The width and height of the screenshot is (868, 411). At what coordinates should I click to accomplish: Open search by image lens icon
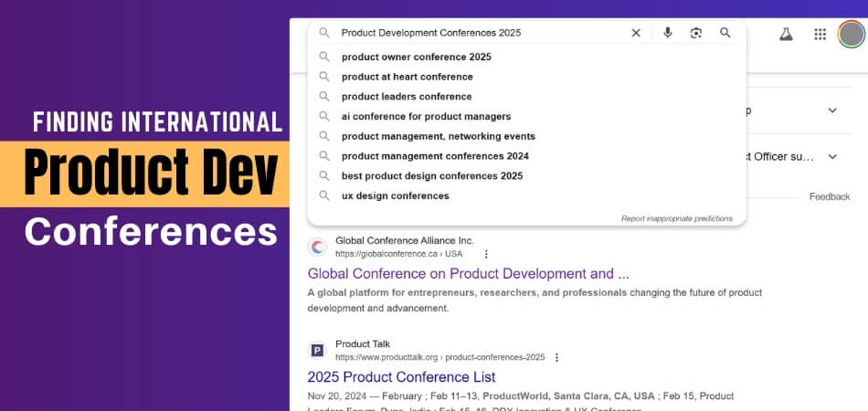click(696, 33)
